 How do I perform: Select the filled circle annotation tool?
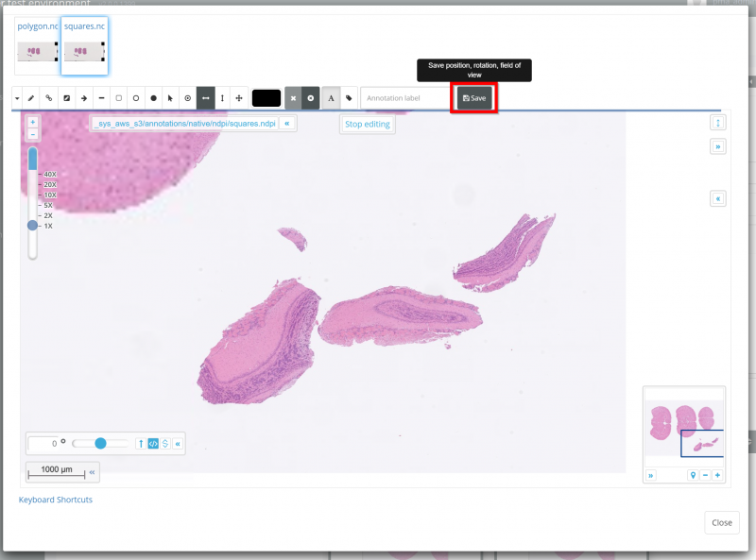tap(153, 98)
